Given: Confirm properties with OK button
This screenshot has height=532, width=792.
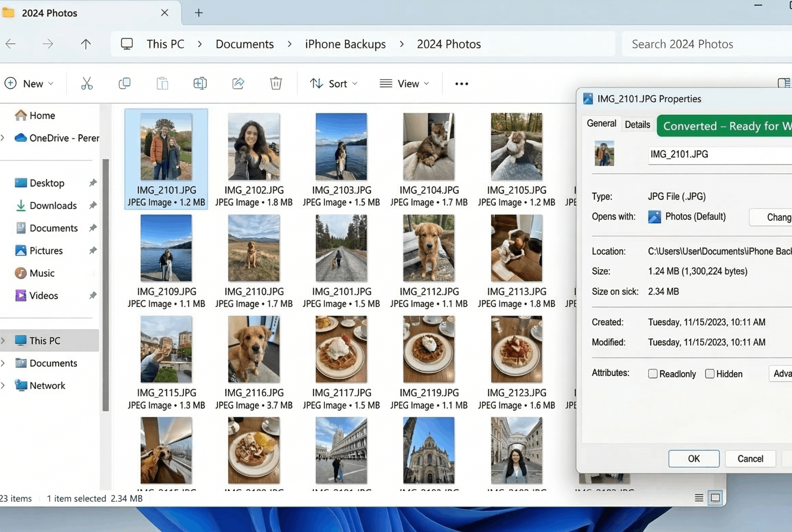Looking at the screenshot, I should tap(693, 459).
